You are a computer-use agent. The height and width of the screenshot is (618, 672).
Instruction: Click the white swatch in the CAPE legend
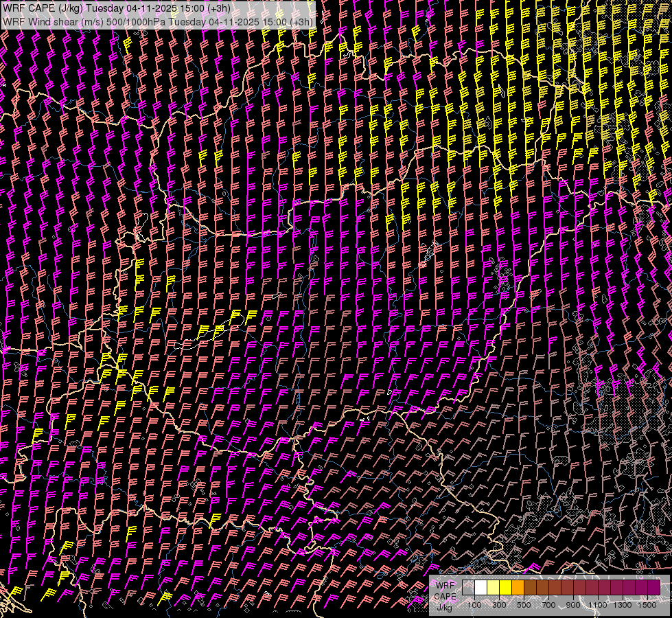pos(480,588)
